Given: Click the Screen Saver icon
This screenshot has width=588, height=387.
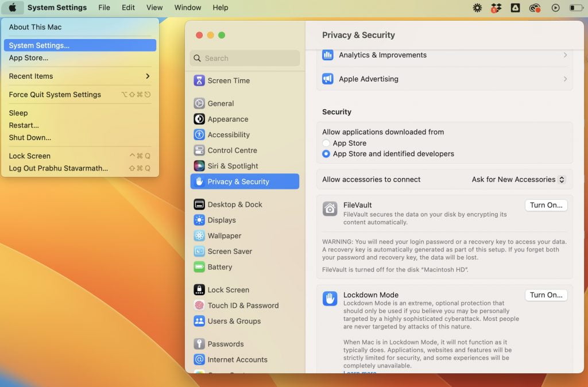Looking at the screenshot, I should 199,251.
